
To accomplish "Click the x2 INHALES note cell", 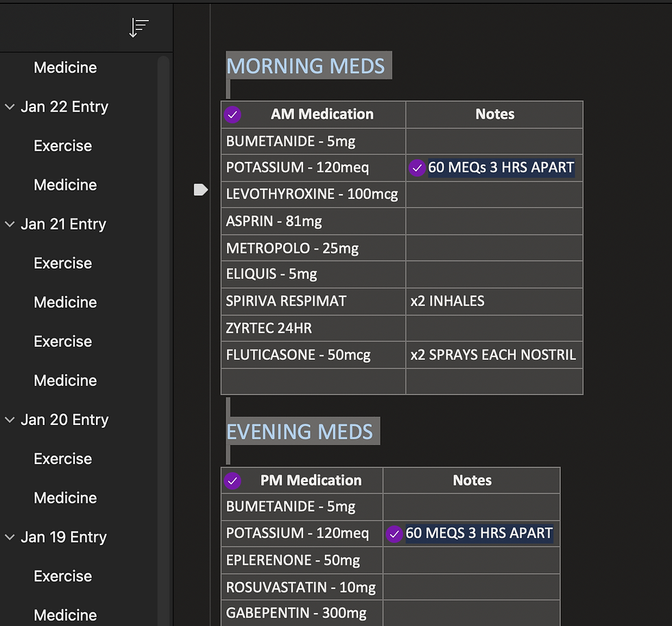I will (494, 301).
